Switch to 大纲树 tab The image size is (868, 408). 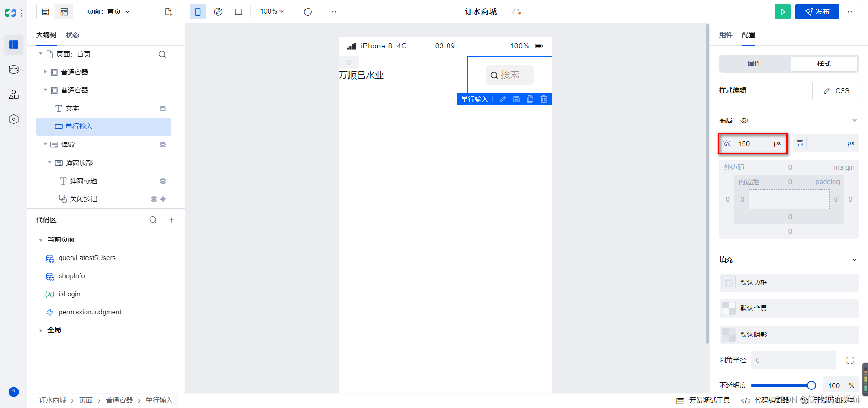[x=46, y=35]
